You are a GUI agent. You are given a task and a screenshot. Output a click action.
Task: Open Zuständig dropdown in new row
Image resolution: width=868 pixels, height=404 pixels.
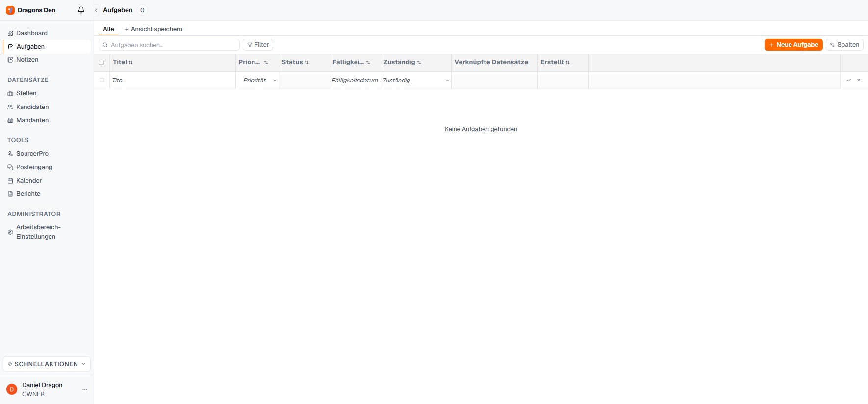(416, 81)
